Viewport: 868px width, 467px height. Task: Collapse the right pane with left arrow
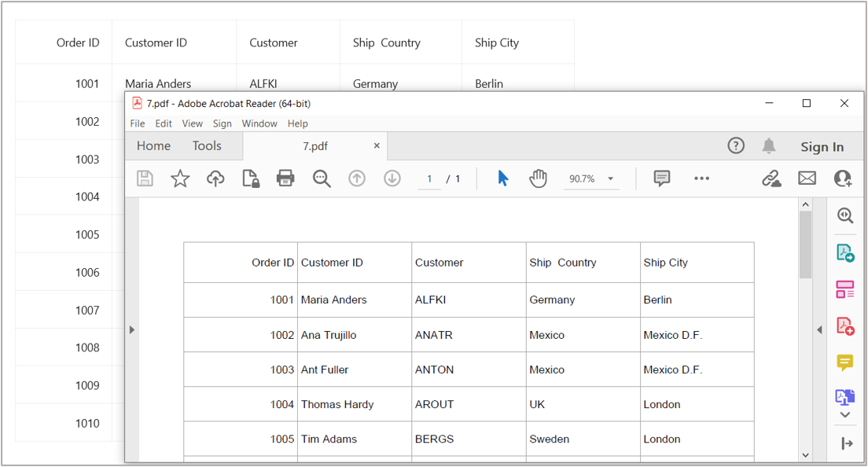(819, 329)
